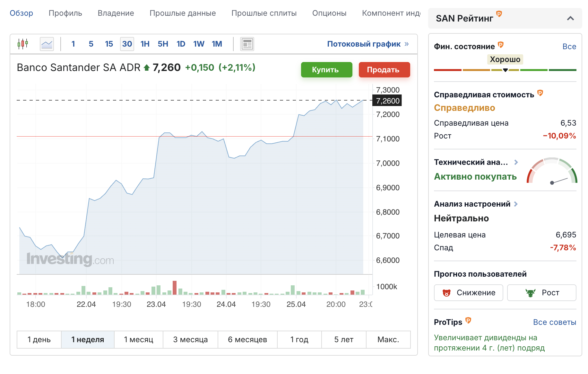Select the 1 месяц range

[139, 340]
